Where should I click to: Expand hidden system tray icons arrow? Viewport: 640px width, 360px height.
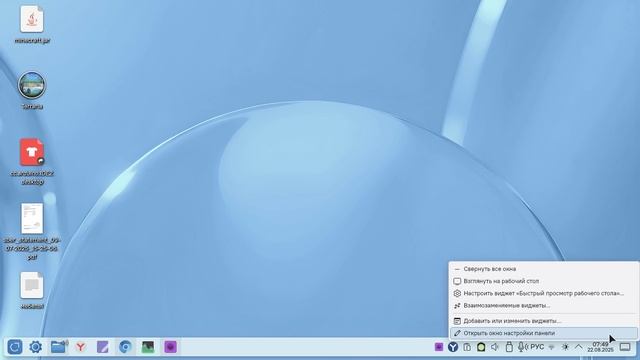pos(579,347)
